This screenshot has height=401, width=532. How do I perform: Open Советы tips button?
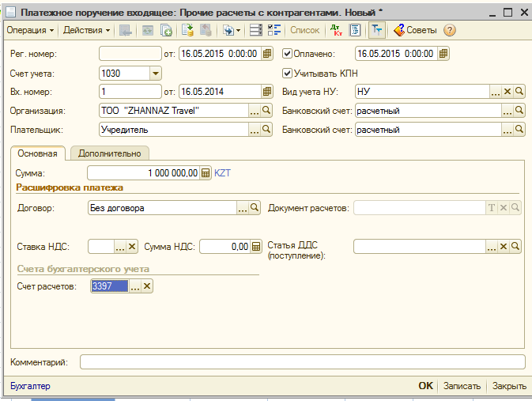(x=415, y=30)
